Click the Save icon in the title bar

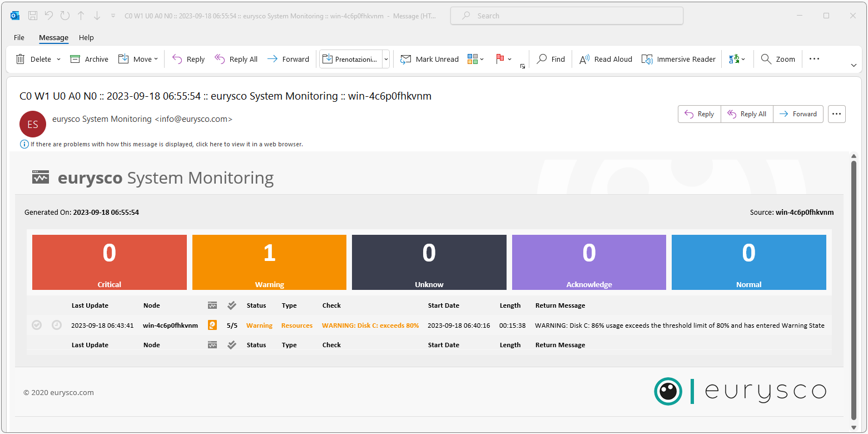(33, 16)
